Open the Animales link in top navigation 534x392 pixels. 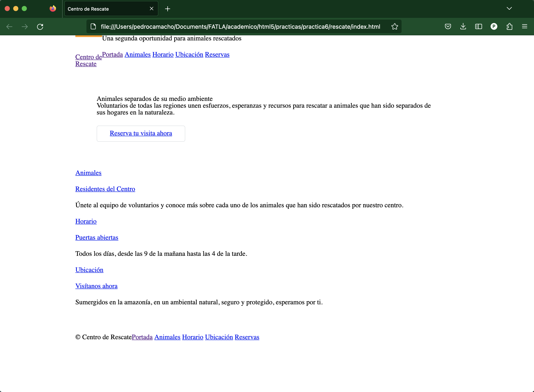click(x=138, y=54)
